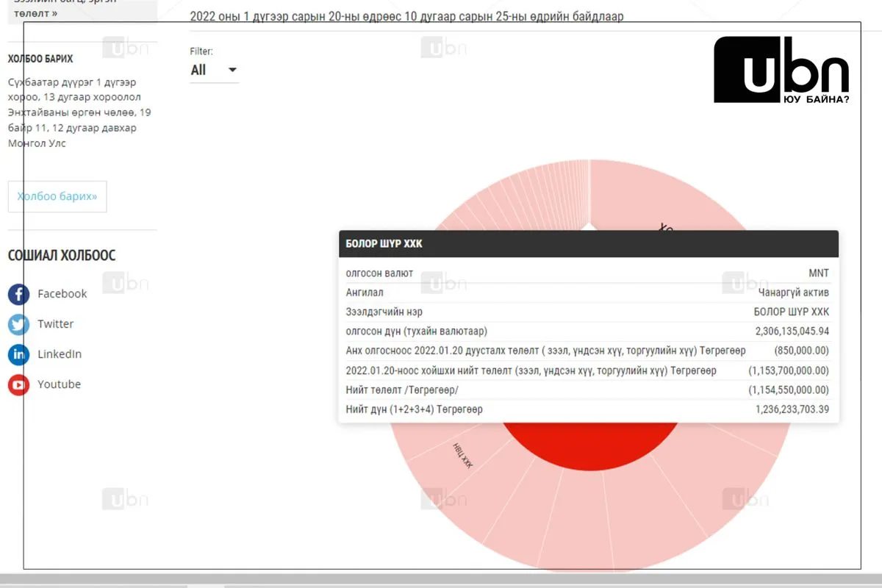This screenshot has height=588, width=882.
Task: Open the Facebook social icon
Action: 18,294
